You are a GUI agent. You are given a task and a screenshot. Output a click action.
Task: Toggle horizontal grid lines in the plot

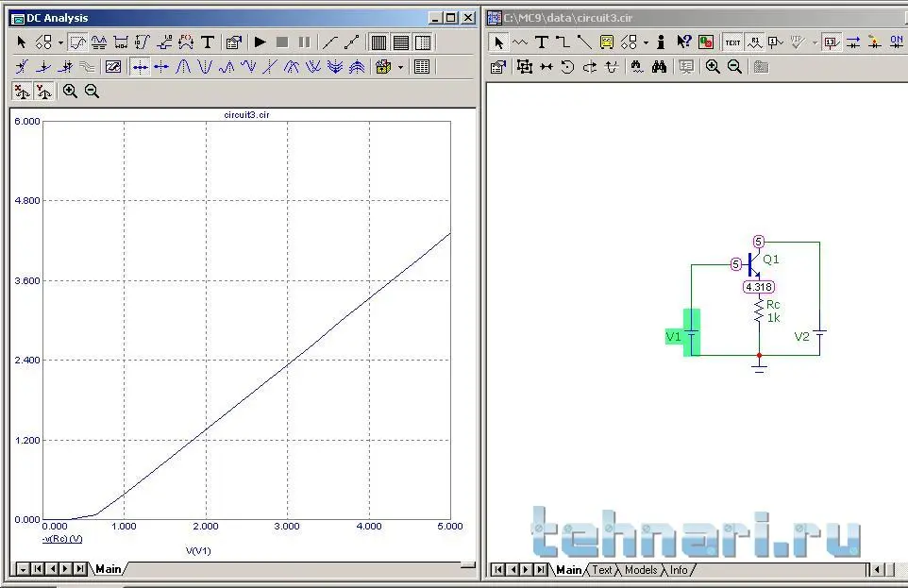(401, 42)
